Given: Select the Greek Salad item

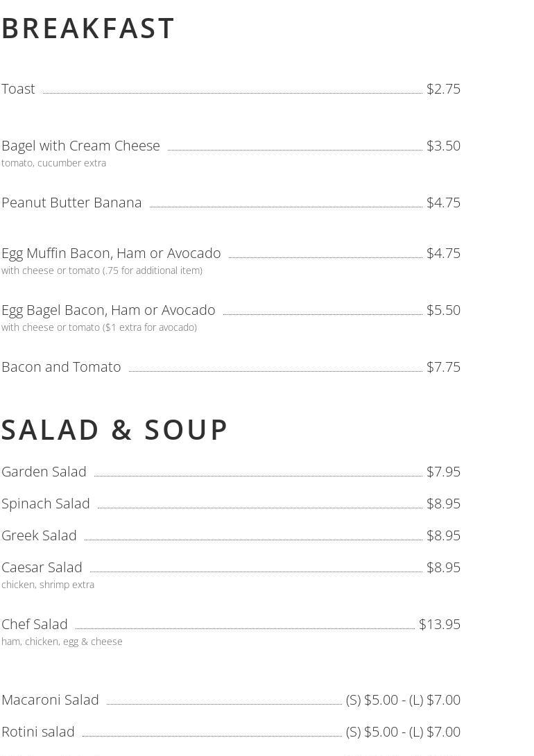Looking at the screenshot, I should (39, 535).
